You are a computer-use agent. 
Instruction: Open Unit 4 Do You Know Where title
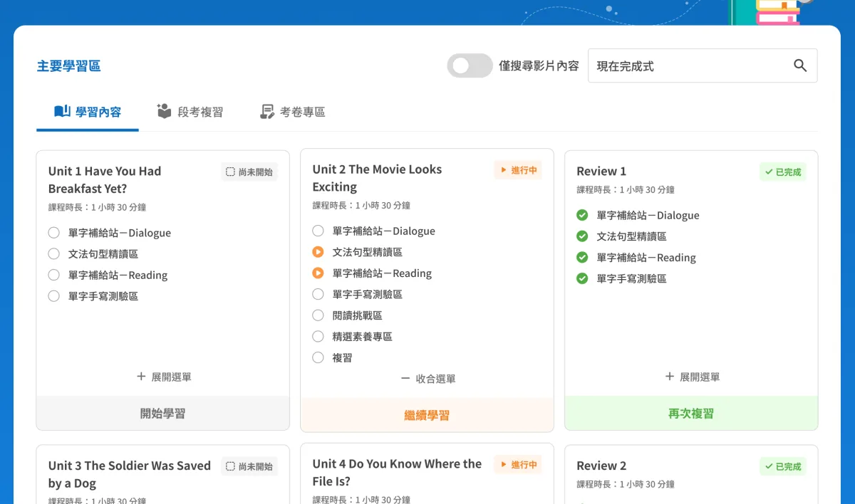coord(397,473)
